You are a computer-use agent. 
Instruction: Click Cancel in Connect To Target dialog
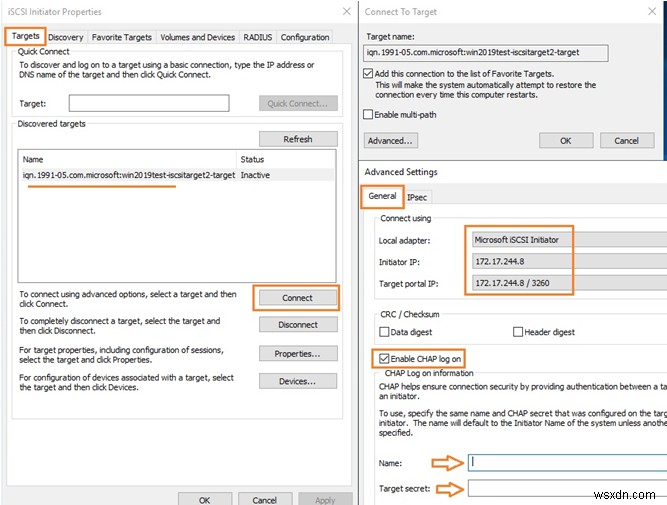627,141
